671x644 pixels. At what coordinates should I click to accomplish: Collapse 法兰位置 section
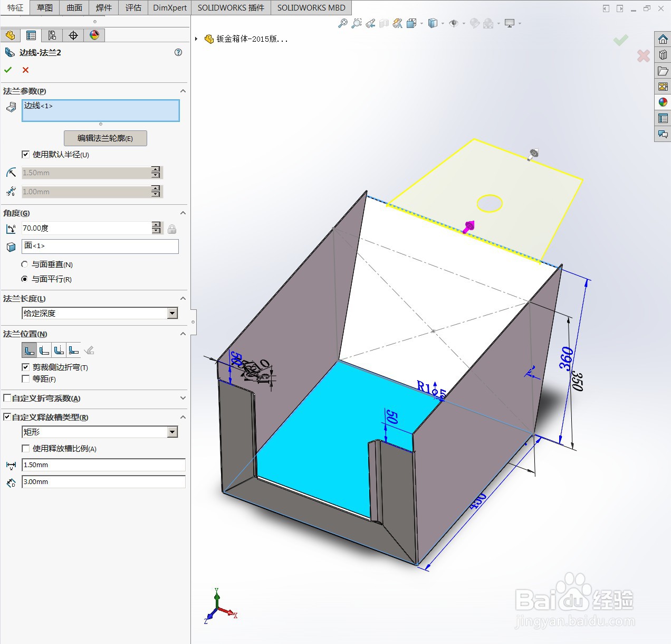tap(183, 334)
